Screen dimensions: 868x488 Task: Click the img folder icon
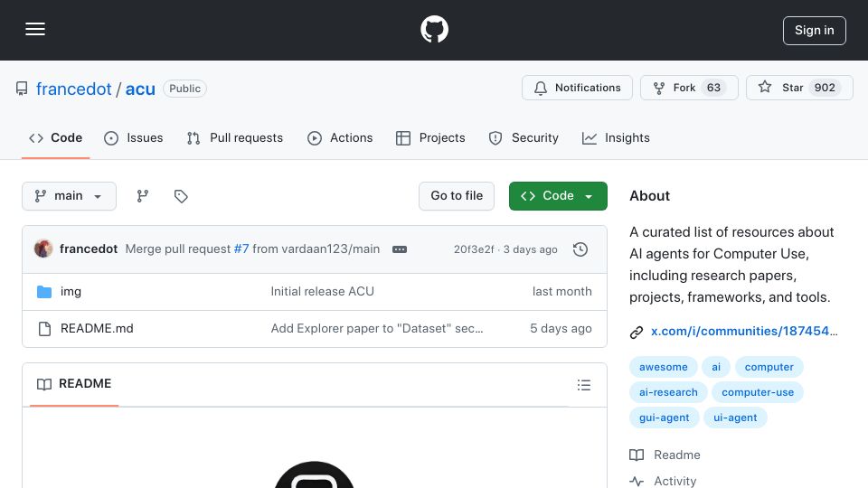(44, 292)
